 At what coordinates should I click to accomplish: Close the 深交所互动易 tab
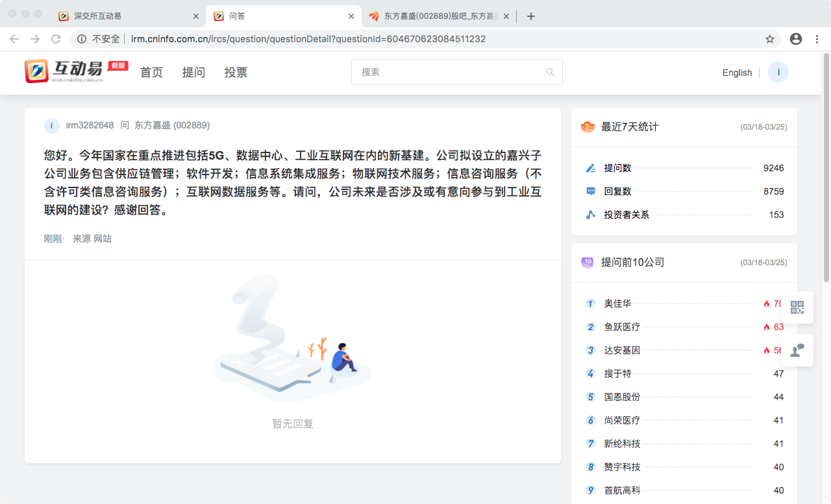coord(196,16)
